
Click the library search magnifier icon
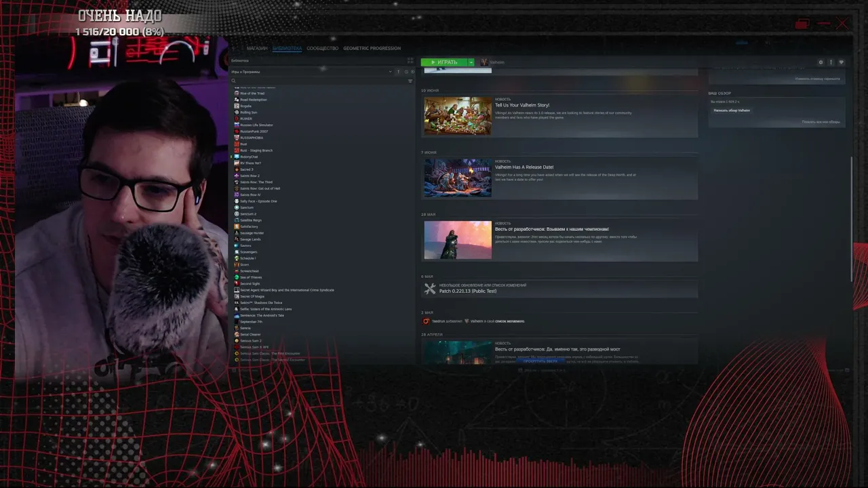pos(234,81)
